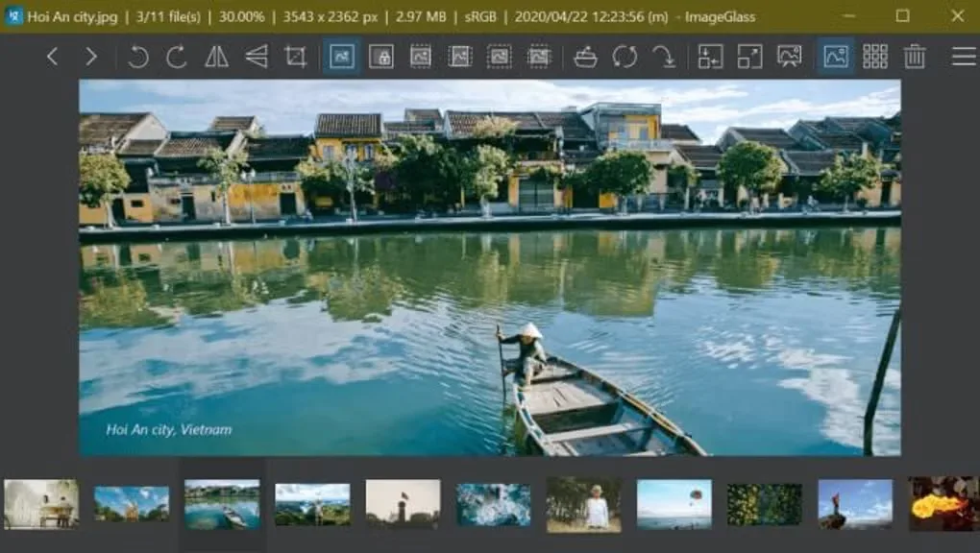980x553 pixels.
Task: Enable Scale to width zoom mode
Action: pos(421,57)
